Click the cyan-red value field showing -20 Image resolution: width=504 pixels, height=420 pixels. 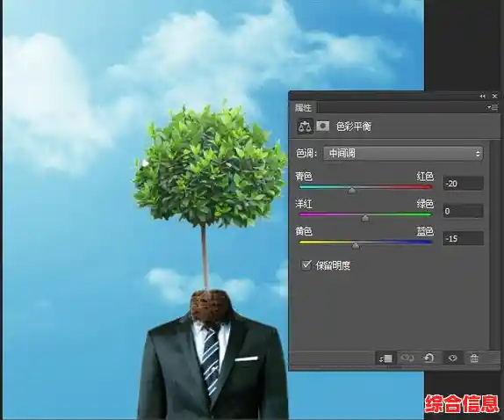(x=464, y=184)
